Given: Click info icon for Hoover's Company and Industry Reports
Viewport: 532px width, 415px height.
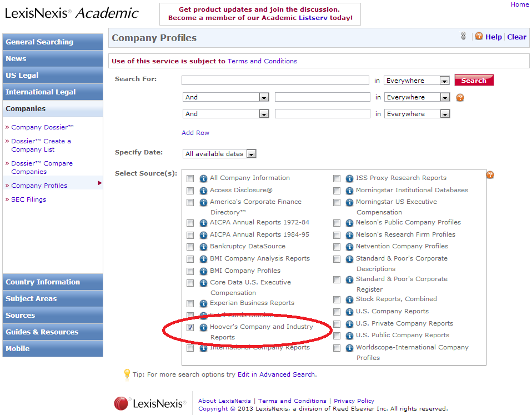Looking at the screenshot, I should click(203, 327).
